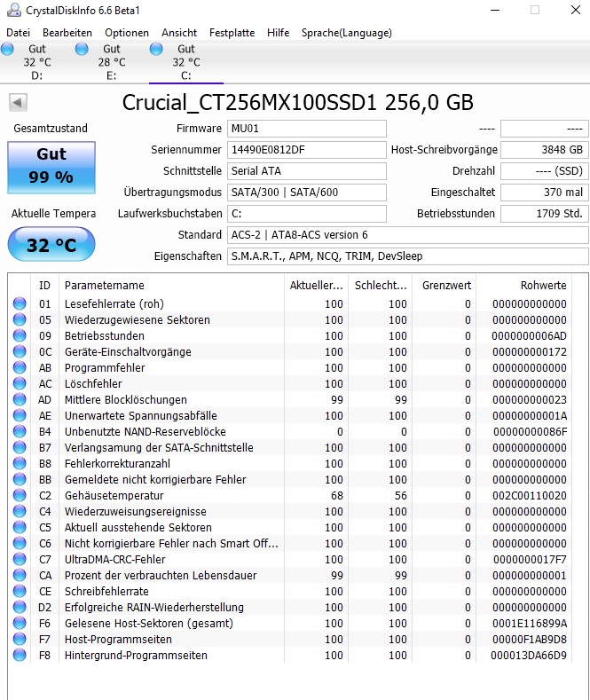Click status orb of Schreibfehlerrate row
This screenshot has width=590, height=700.
coord(20,591)
